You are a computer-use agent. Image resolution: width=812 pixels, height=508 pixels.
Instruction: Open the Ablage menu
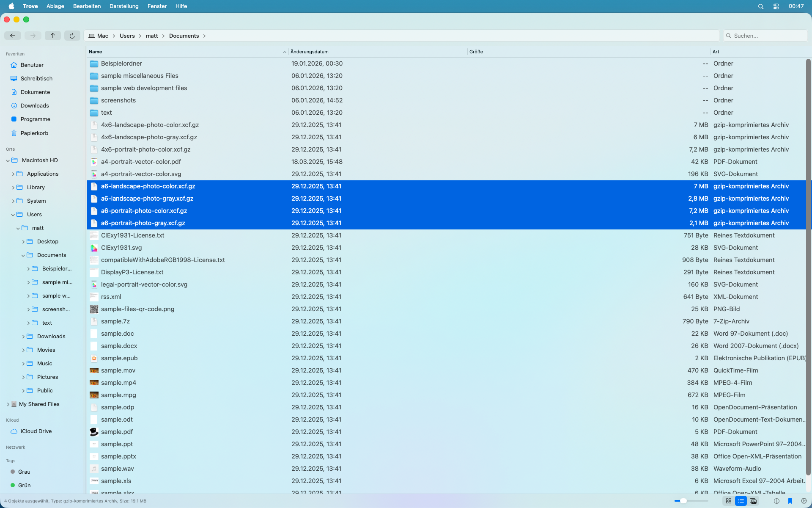tap(55, 6)
